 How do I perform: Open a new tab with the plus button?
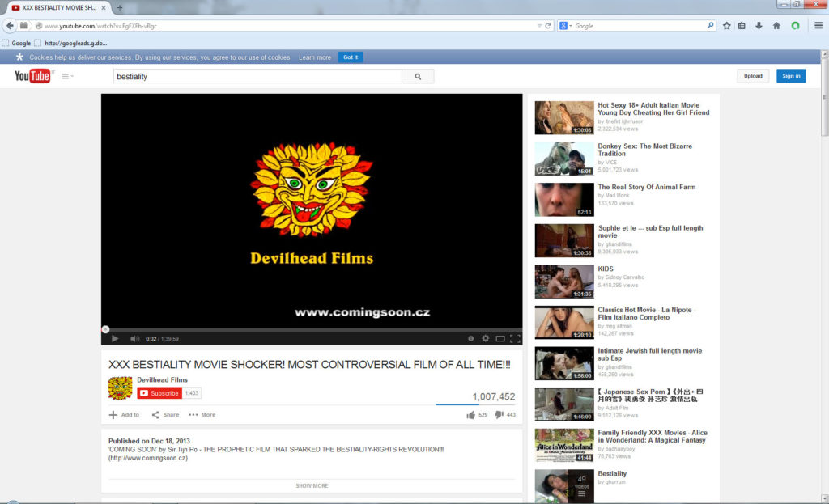coord(120,7)
